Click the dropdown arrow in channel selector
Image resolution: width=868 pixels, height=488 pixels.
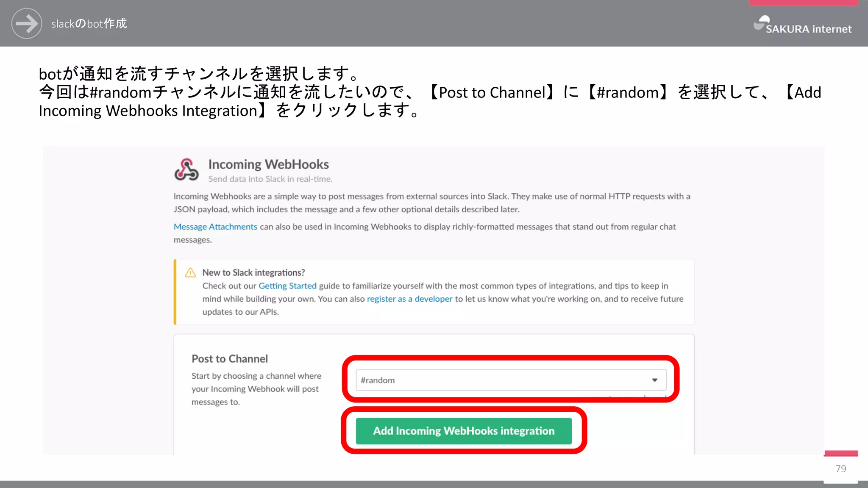click(655, 380)
